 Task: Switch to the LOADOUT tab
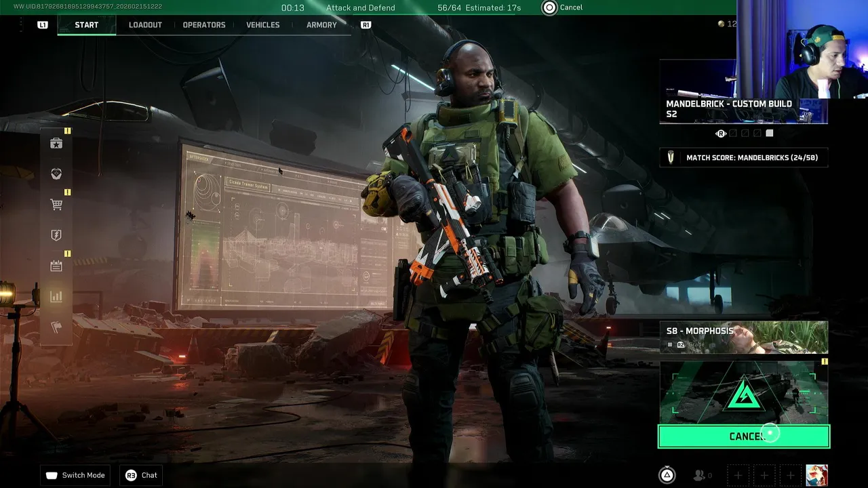pyautogui.click(x=145, y=25)
